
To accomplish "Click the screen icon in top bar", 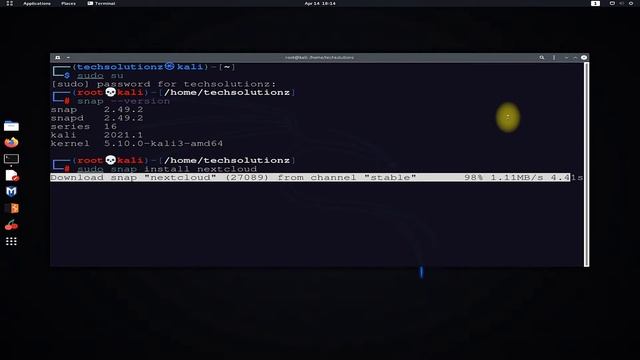I will click(612, 3).
